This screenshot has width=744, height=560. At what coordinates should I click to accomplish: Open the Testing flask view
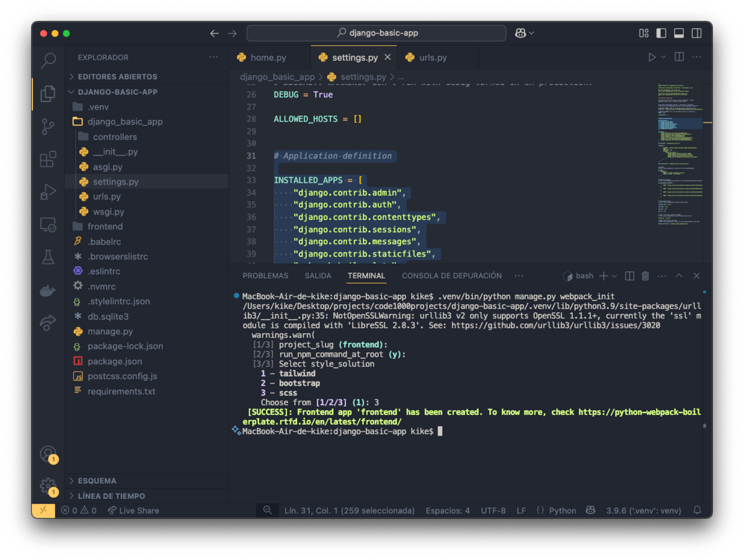(48, 257)
